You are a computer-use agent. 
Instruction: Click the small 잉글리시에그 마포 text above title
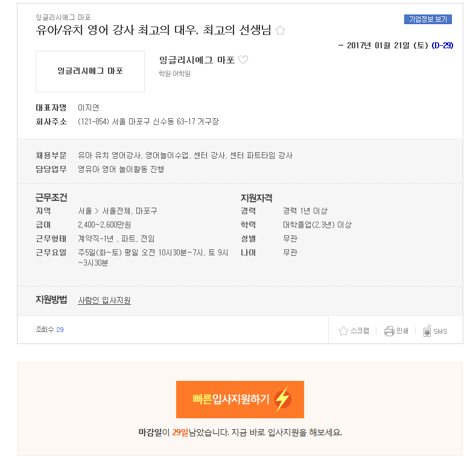pyautogui.click(x=63, y=18)
